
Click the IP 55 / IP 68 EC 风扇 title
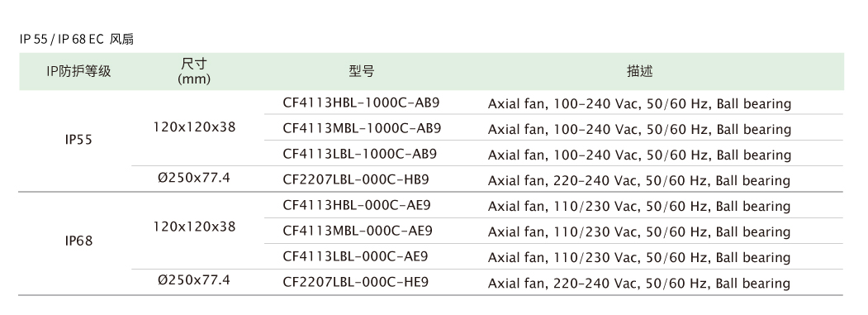point(76,40)
